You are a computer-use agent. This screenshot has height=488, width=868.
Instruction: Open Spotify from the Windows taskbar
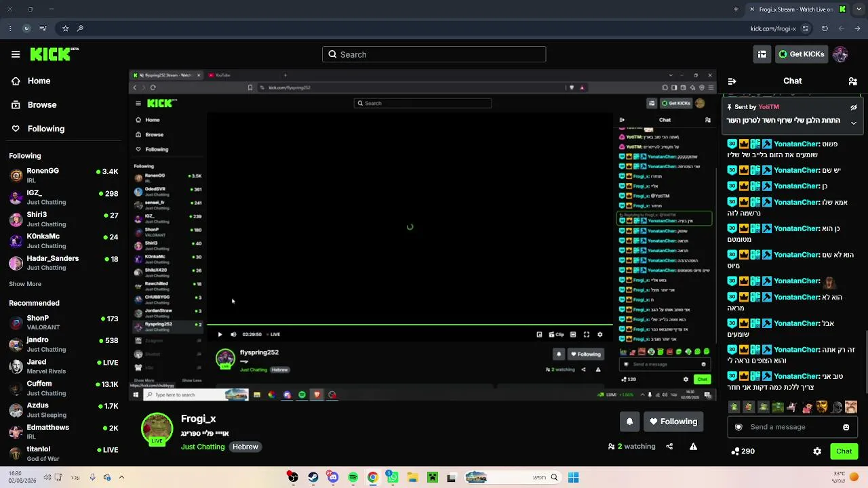(x=353, y=478)
